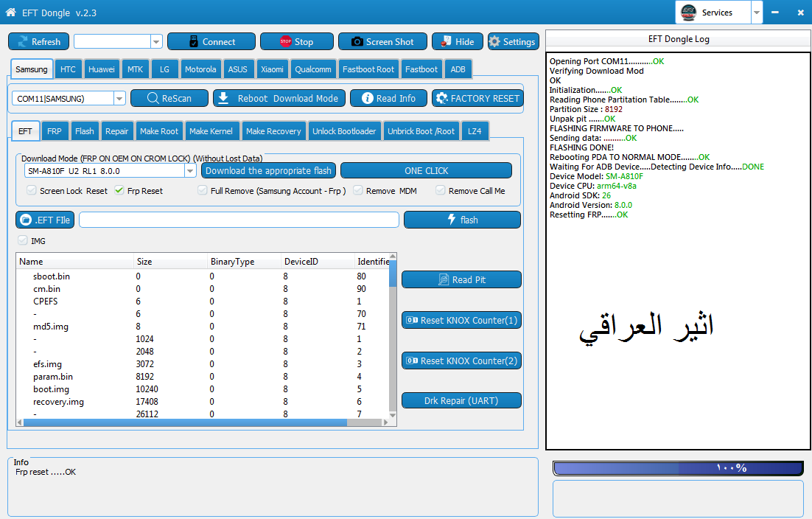Open the empty dropdown beside Refresh
The height and width of the screenshot is (519, 812).
point(156,41)
